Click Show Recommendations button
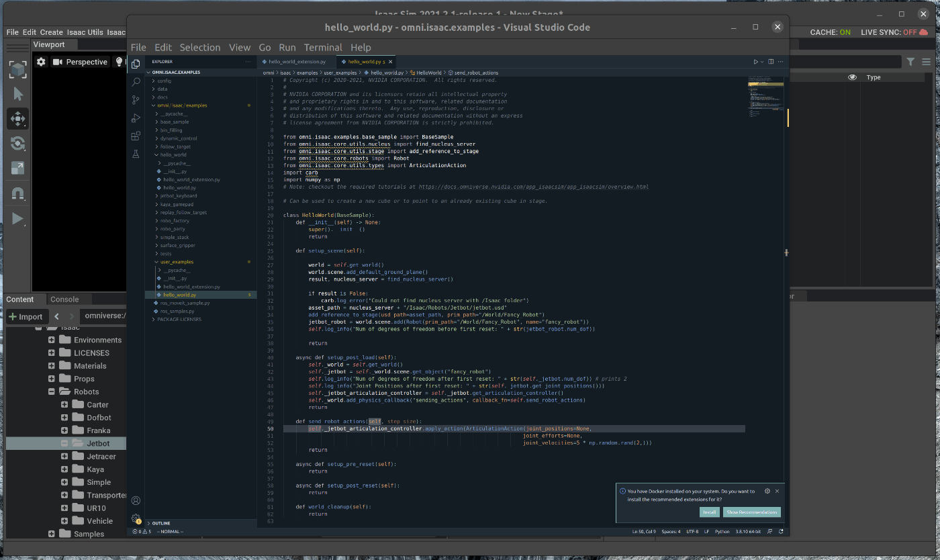Screen dimensions: 940x560 tap(751, 512)
